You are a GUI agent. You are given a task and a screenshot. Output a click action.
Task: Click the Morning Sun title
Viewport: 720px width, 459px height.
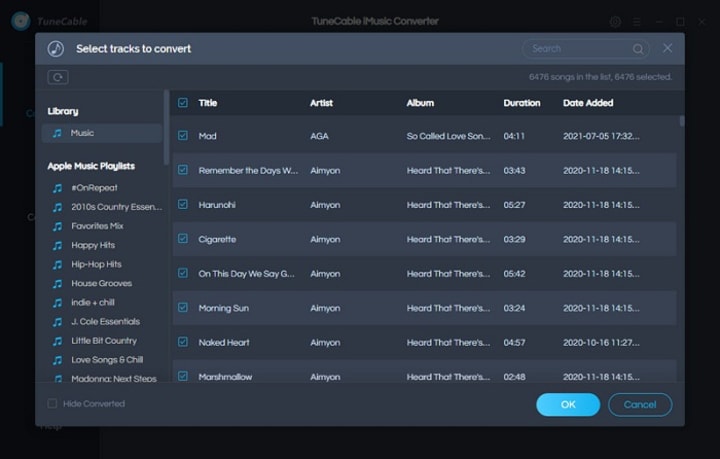tap(224, 308)
